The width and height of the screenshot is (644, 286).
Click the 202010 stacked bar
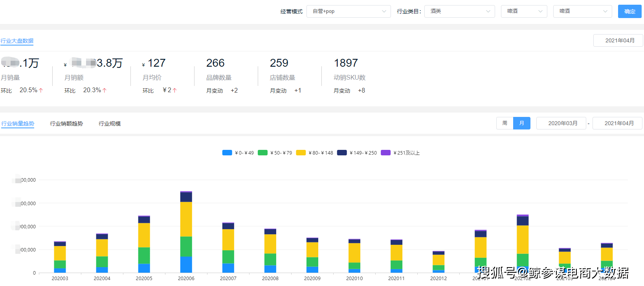[354, 256]
